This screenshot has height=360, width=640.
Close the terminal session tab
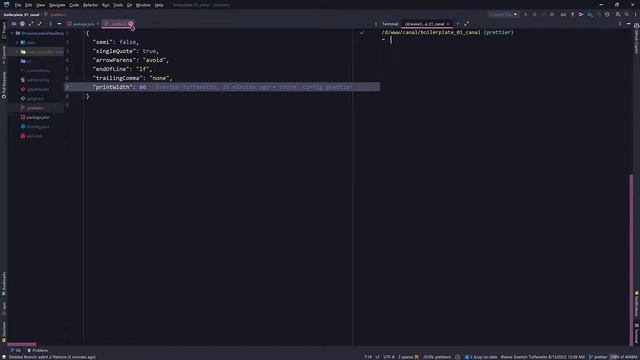[x=448, y=24]
